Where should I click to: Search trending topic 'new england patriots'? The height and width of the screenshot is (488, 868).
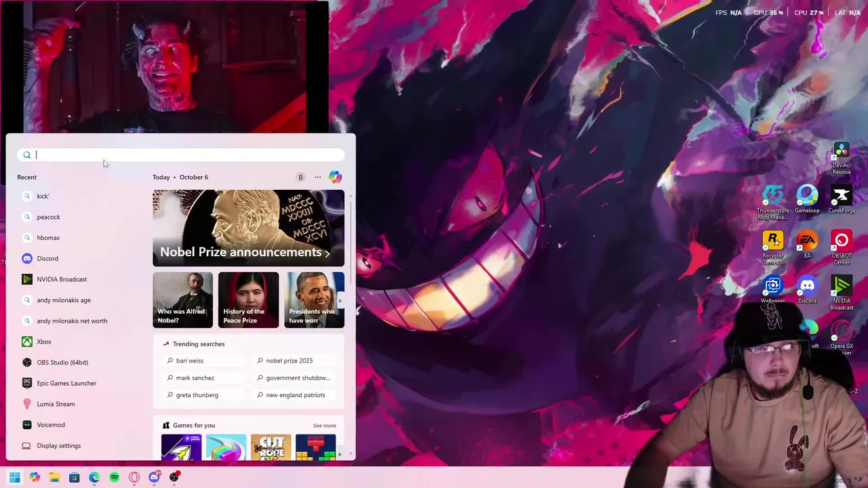point(294,395)
